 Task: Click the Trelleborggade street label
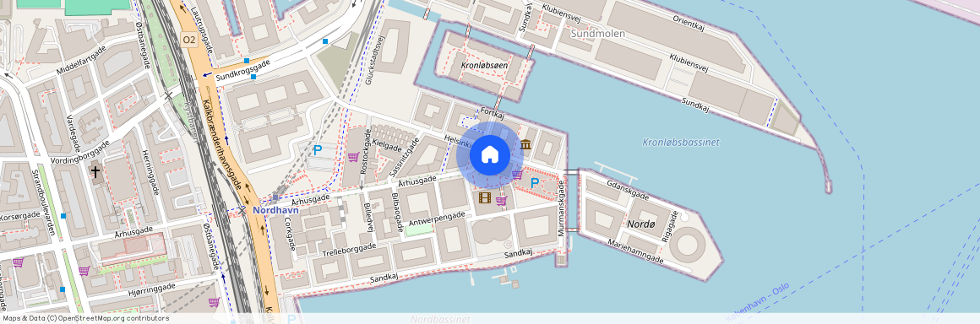click(350, 251)
